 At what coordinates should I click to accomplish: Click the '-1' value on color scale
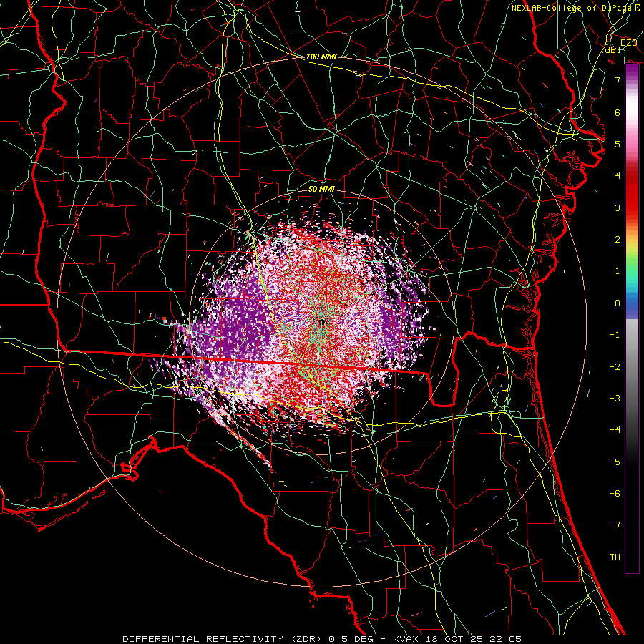tap(615, 335)
